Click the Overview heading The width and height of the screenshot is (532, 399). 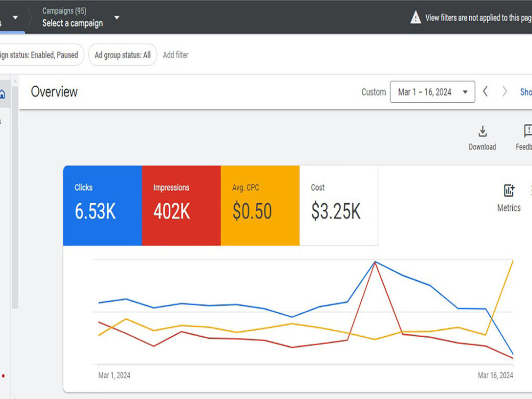(54, 92)
